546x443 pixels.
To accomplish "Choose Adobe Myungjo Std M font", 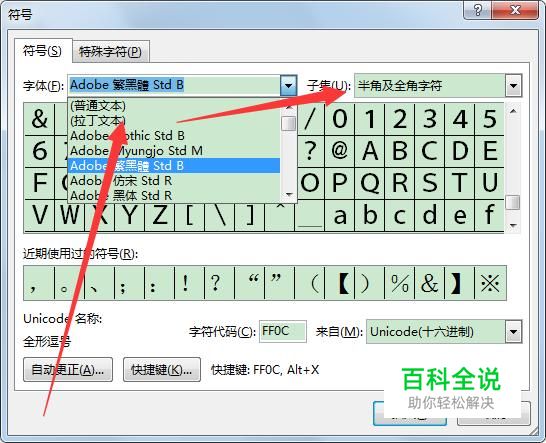I will [x=173, y=150].
